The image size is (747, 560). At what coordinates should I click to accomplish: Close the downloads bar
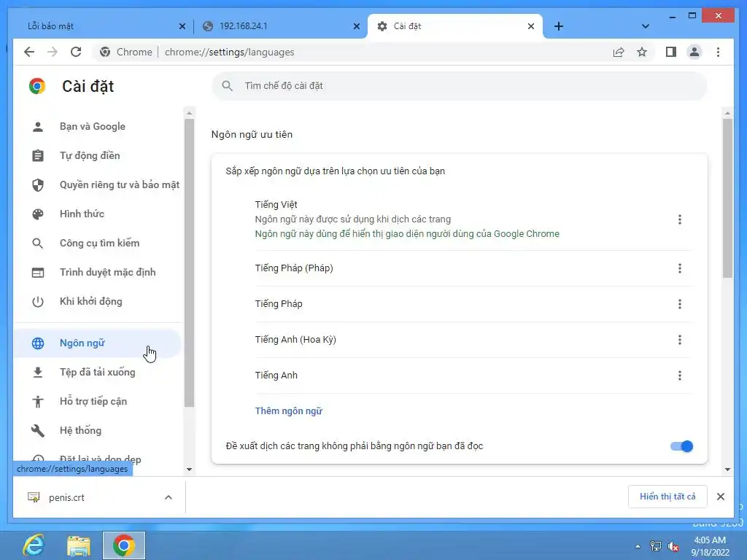pyautogui.click(x=721, y=497)
